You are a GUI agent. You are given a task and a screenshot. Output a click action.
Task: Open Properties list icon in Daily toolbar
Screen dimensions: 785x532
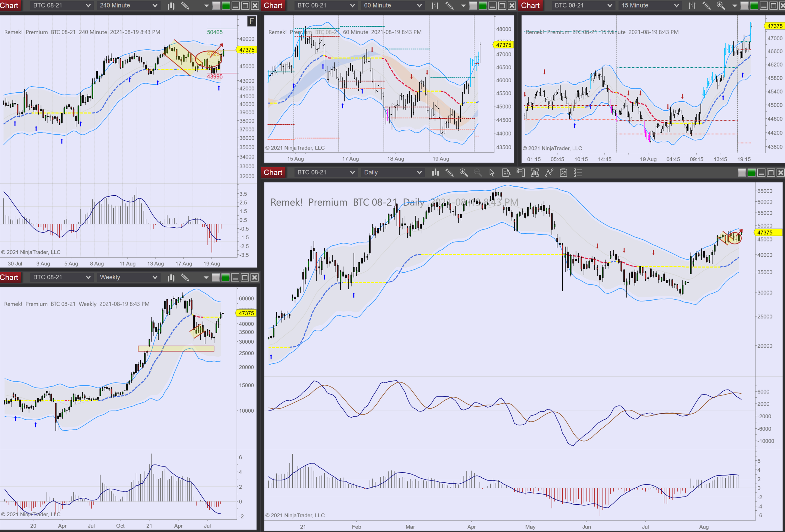(x=578, y=173)
